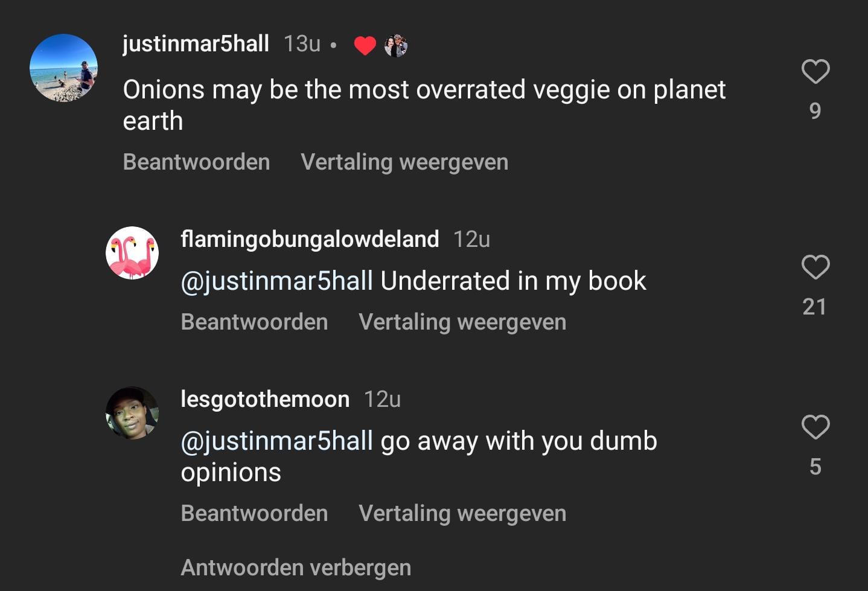Open the lesgotothemoon username
This screenshot has height=591, width=868.
265,399
